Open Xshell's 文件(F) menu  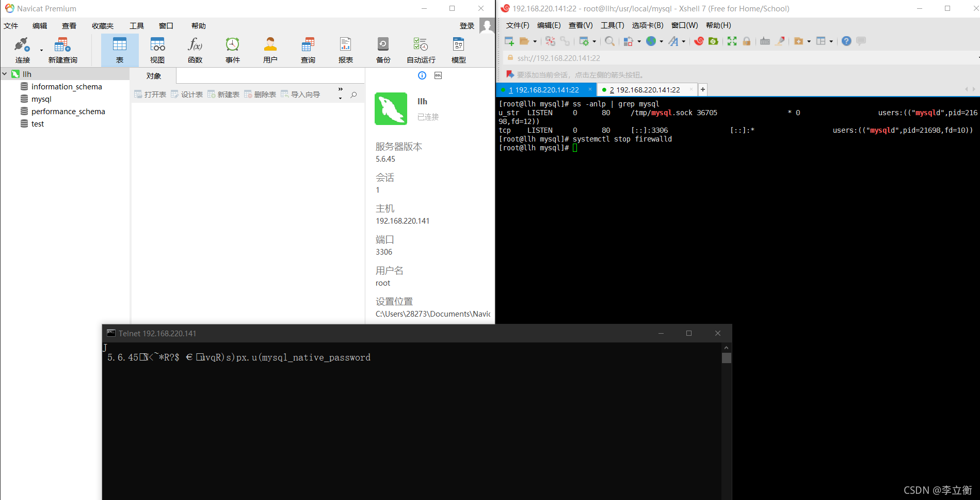tap(518, 25)
